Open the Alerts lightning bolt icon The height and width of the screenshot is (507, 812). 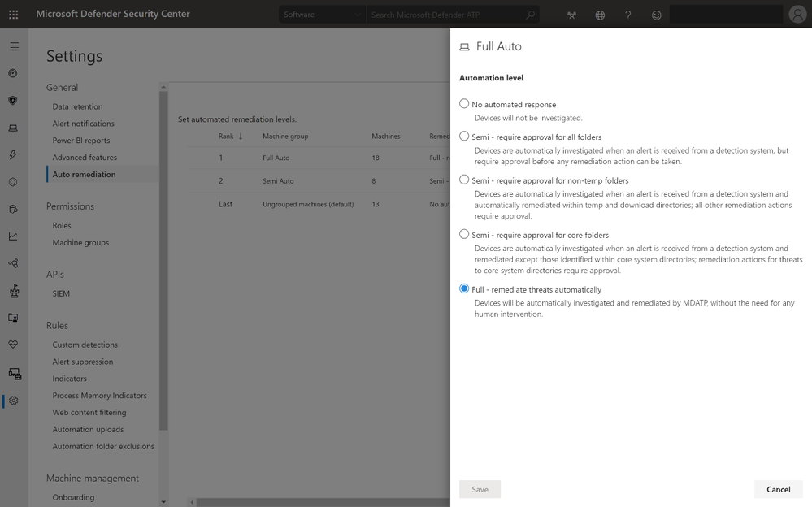tap(14, 155)
